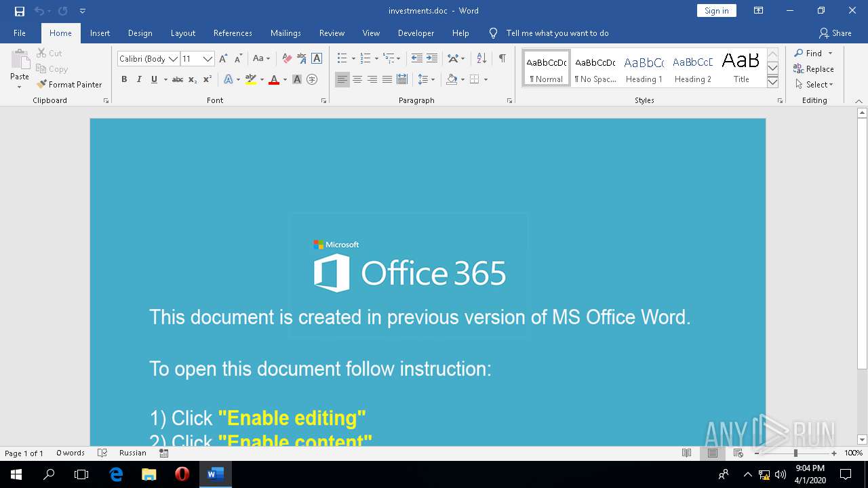Switch to Web Layout view

(x=738, y=453)
